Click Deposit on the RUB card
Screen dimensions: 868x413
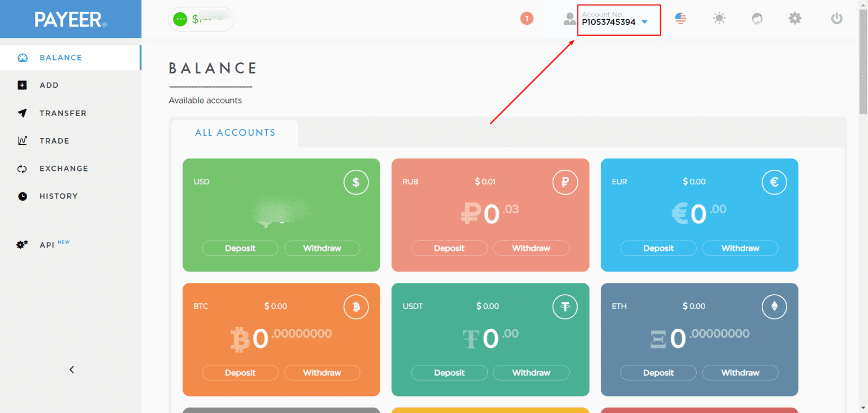pyautogui.click(x=449, y=248)
